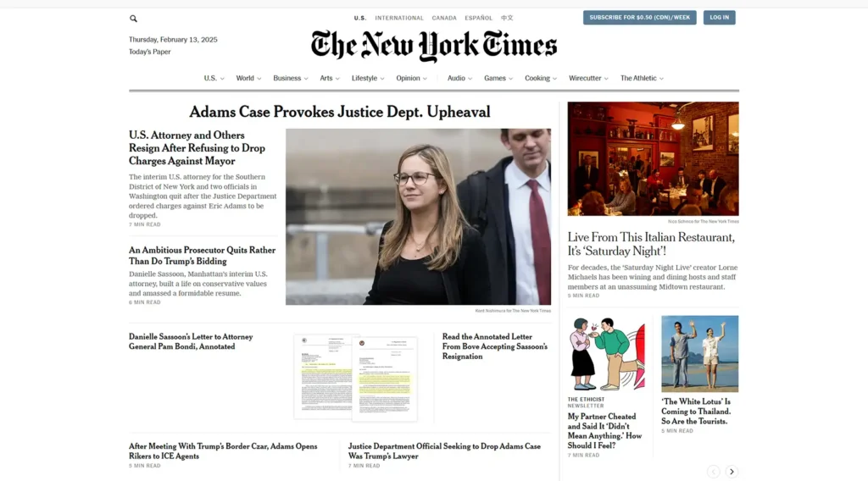Switch to Canada edition
The width and height of the screenshot is (868, 481).
click(x=444, y=19)
